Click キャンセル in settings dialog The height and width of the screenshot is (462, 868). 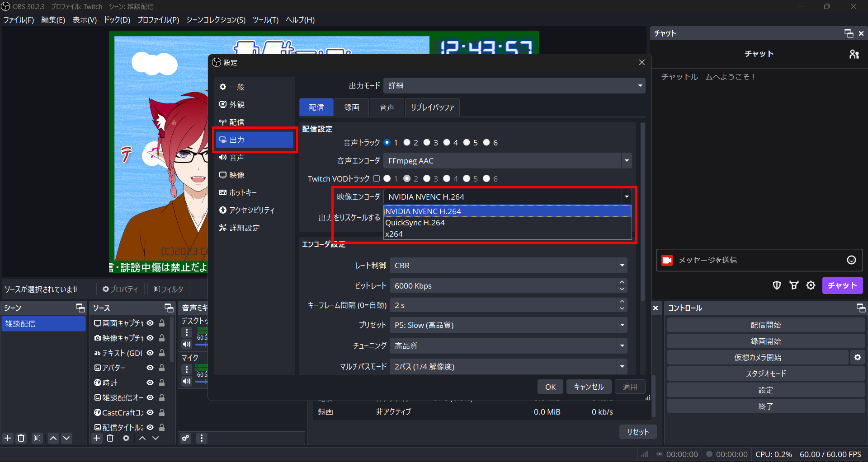[x=589, y=387]
